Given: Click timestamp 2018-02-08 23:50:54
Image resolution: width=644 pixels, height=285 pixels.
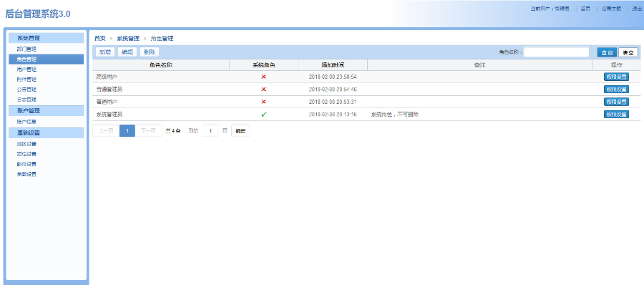Looking at the screenshot, I should (x=333, y=77).
